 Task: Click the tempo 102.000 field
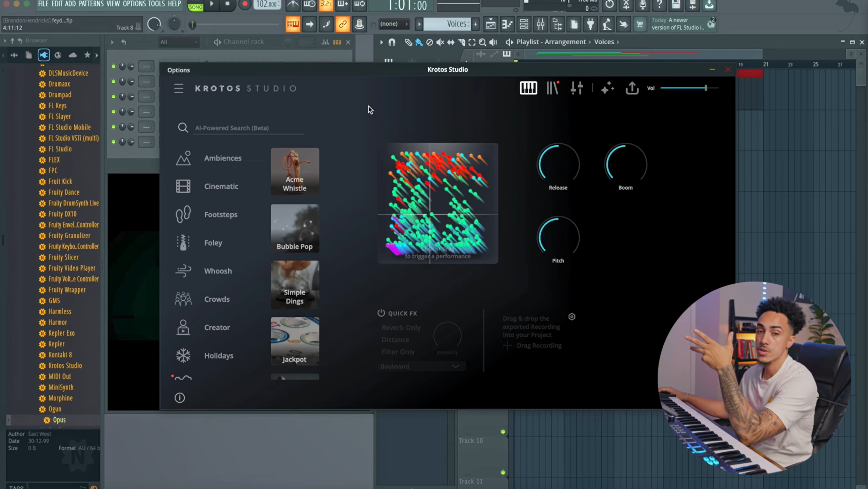(x=267, y=4)
